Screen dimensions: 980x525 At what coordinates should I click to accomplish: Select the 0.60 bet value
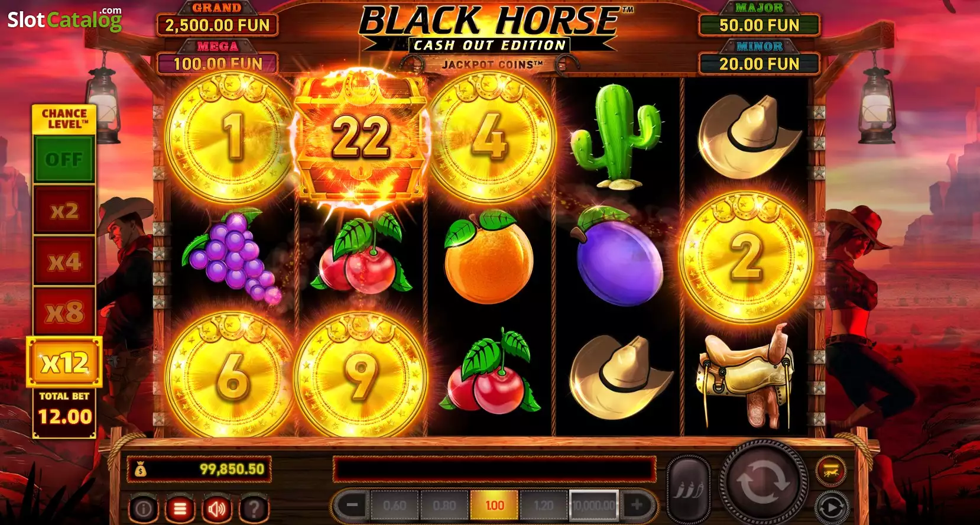(x=394, y=505)
